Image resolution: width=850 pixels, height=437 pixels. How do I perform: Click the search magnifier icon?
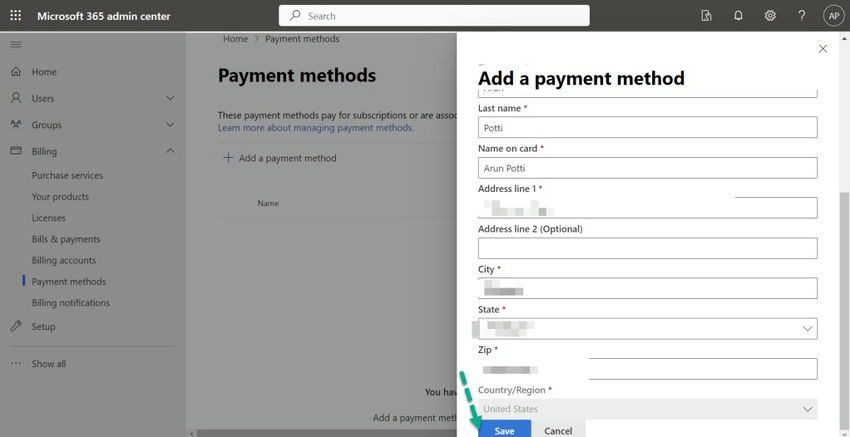[x=295, y=16]
